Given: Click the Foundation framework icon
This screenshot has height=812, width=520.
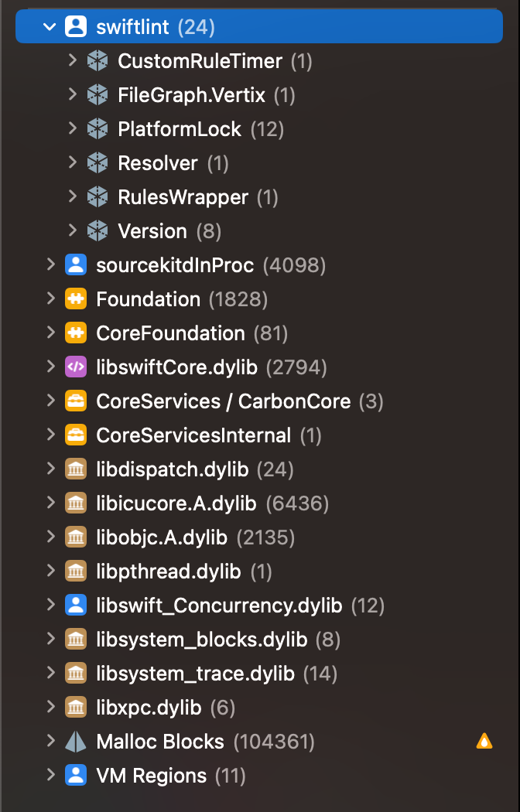Looking at the screenshot, I should 76,299.
